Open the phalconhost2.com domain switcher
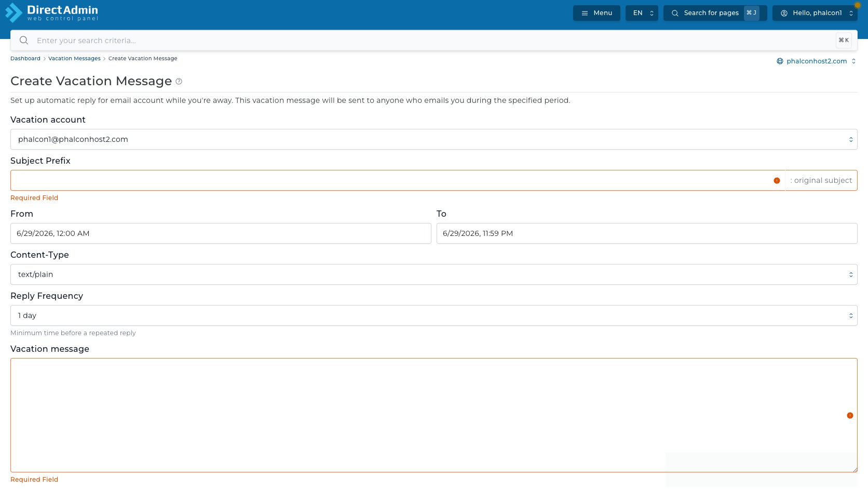The height and width of the screenshot is (489, 868). [817, 61]
